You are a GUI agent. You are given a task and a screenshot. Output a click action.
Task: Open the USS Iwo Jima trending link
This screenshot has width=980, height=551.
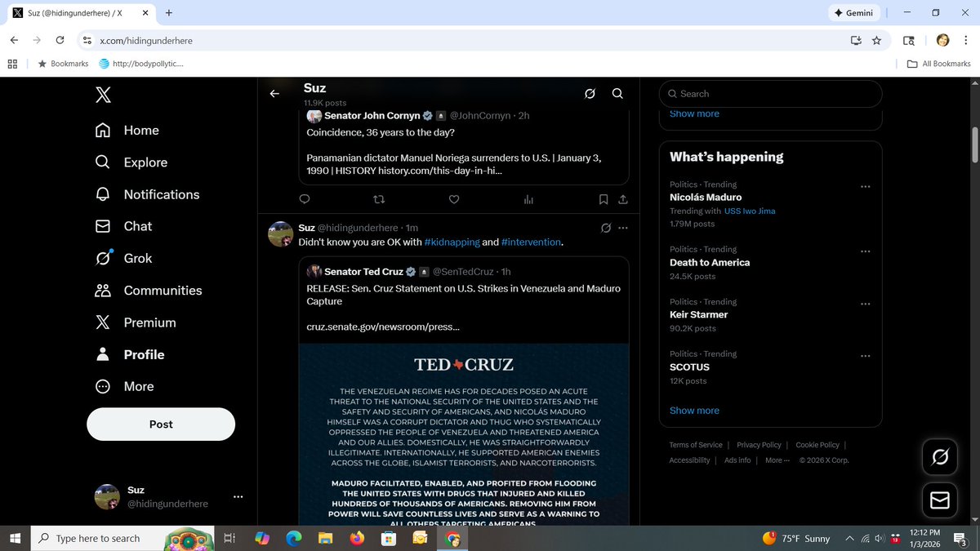[x=750, y=211]
